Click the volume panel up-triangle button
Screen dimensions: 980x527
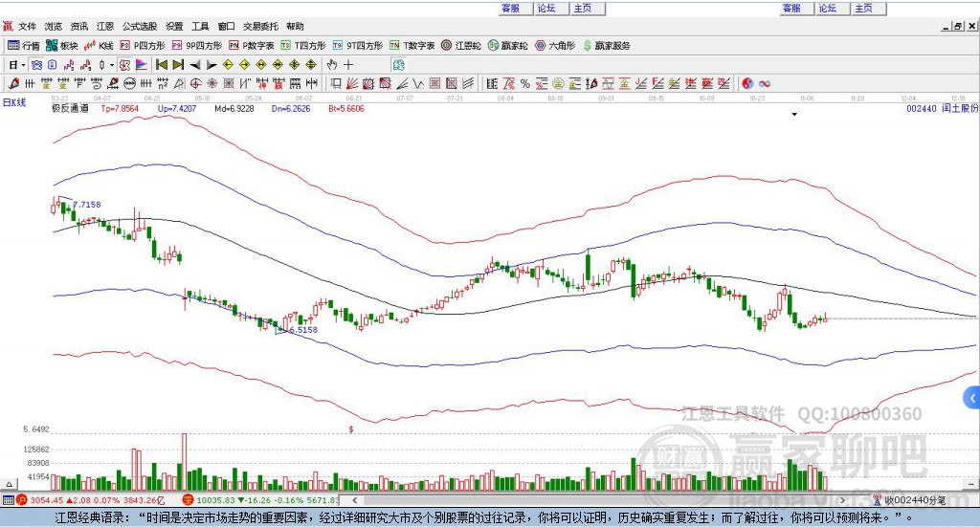pyautogui.click(x=10, y=484)
